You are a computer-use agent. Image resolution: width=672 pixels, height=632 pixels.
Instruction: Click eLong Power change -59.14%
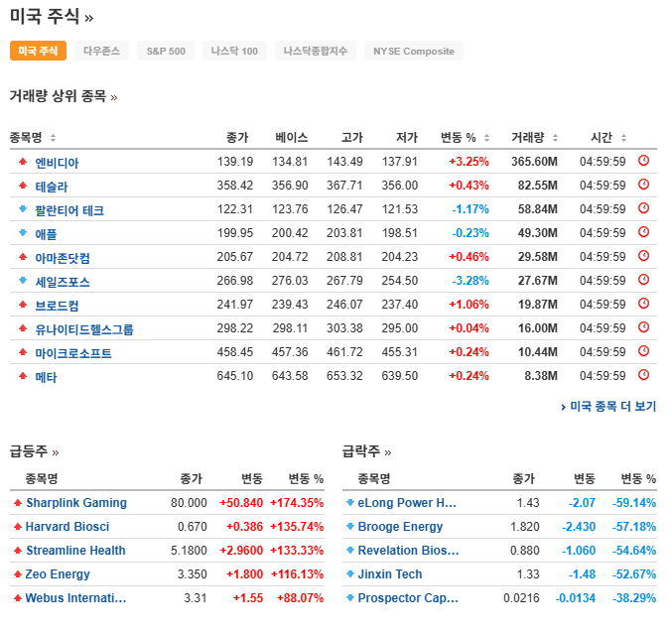tap(634, 503)
